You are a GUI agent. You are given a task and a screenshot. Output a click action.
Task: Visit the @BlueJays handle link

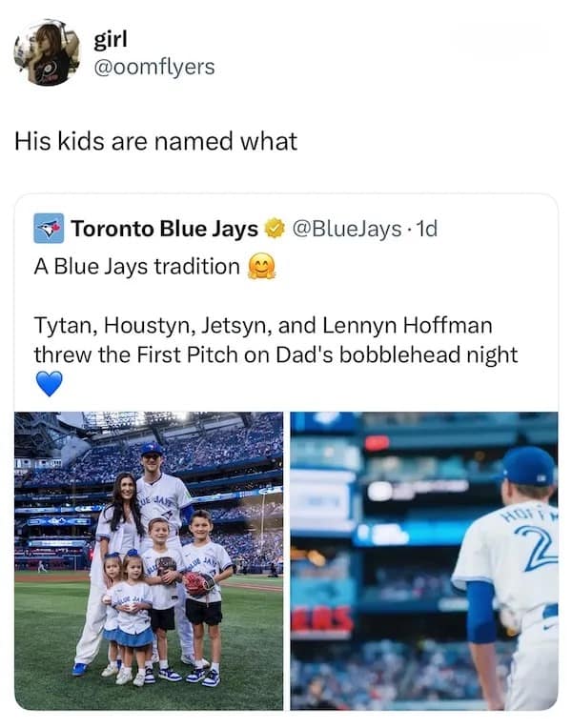pyautogui.click(x=343, y=229)
